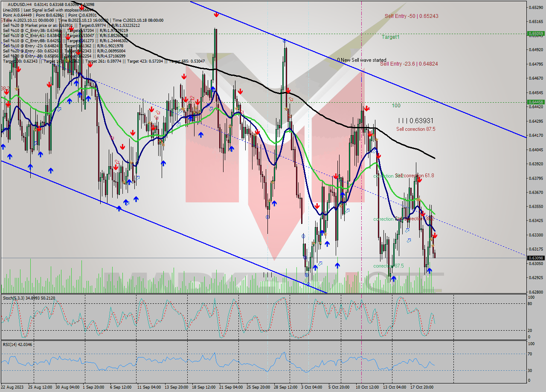This screenshot has width=546, height=392.
Task: Click the 18 Sep 12:00 date label
Action: pos(203,387)
